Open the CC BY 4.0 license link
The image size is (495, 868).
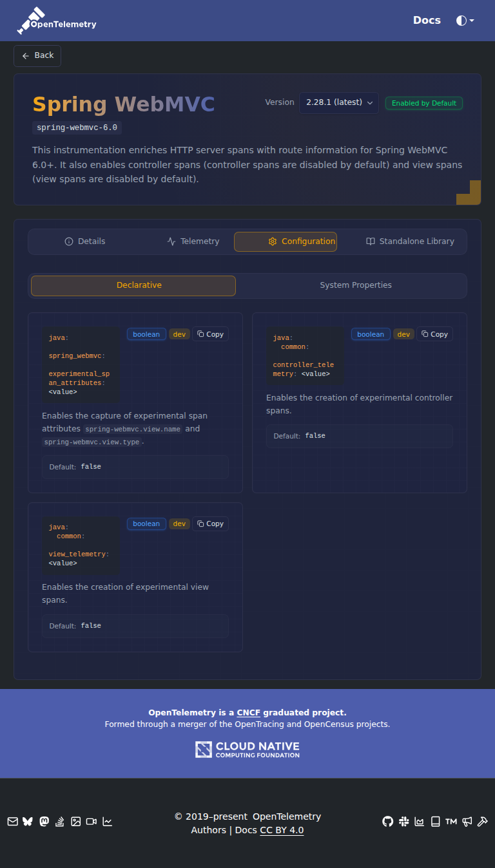(282, 830)
